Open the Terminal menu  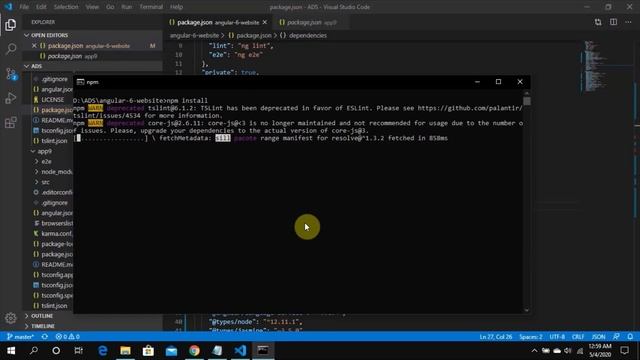pyautogui.click(x=151, y=7)
